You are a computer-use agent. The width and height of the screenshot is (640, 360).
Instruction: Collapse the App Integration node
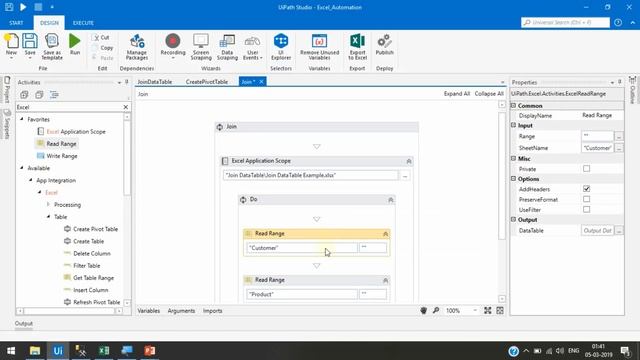31,180
